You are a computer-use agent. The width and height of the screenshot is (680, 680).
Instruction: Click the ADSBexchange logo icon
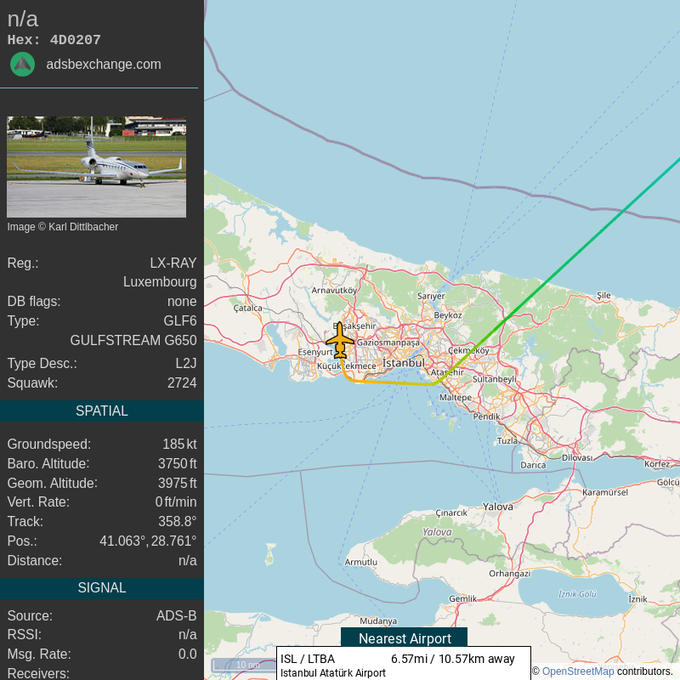point(22,64)
